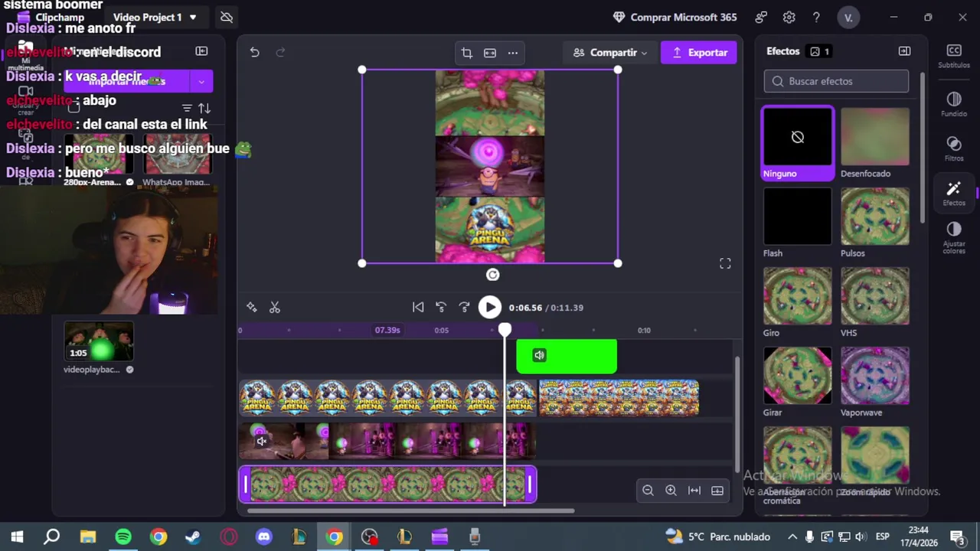Screen dimensions: 980x551
Task: Open the Fundido fade panel
Action: coord(954,104)
